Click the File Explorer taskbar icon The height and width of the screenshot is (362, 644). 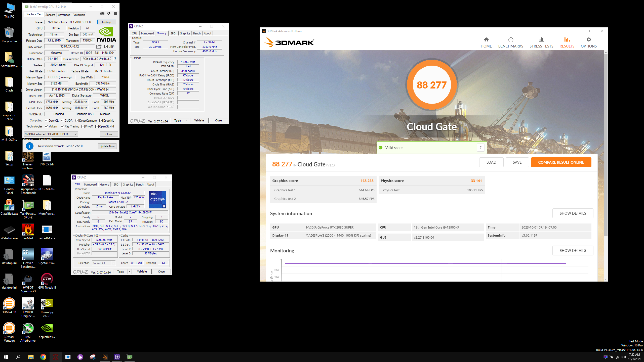pyautogui.click(x=31, y=357)
